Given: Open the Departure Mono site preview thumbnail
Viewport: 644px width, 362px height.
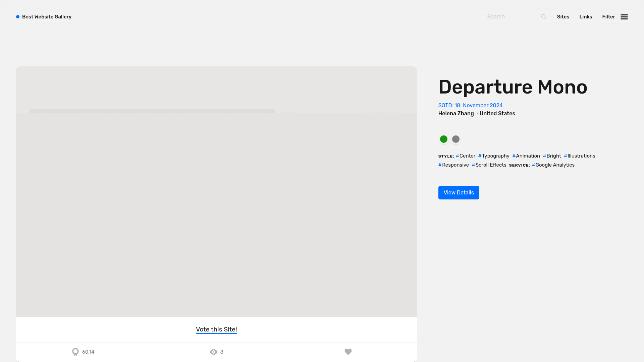Looking at the screenshot, I should click(x=216, y=191).
